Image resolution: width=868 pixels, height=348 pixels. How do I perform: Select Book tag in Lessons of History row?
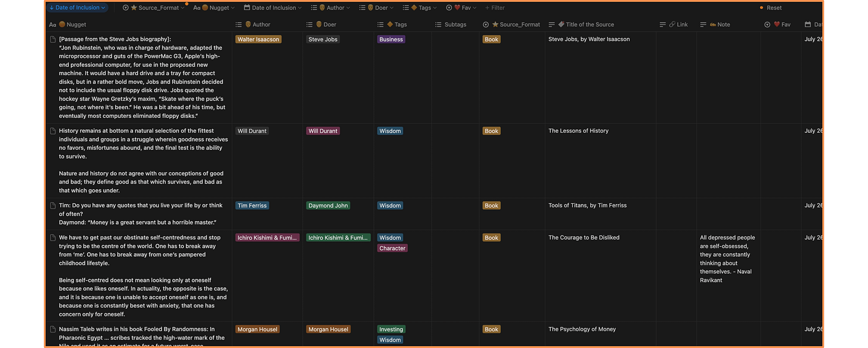[491, 131]
